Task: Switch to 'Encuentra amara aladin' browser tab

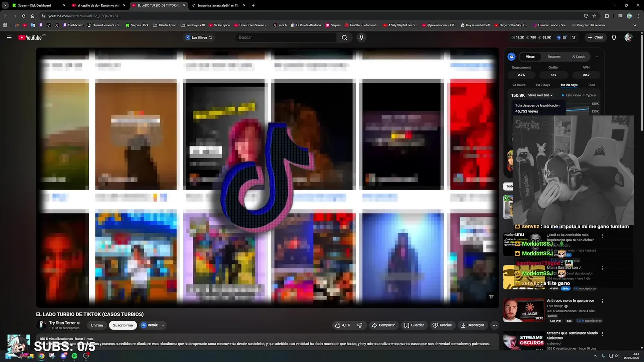Action: point(218,5)
